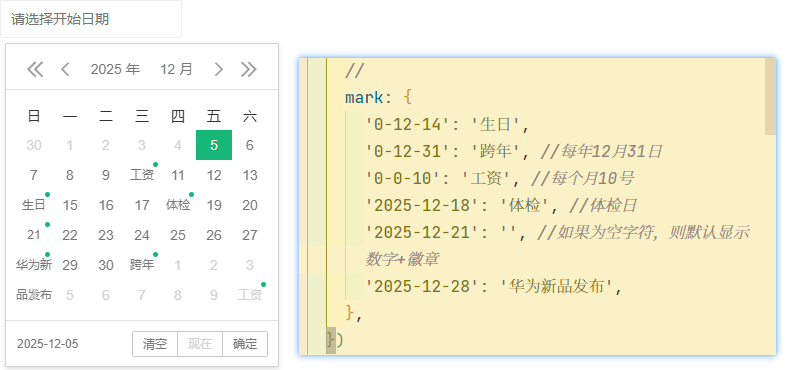Select the 体检 marked date
The width and height of the screenshot is (787, 370).
[178, 205]
